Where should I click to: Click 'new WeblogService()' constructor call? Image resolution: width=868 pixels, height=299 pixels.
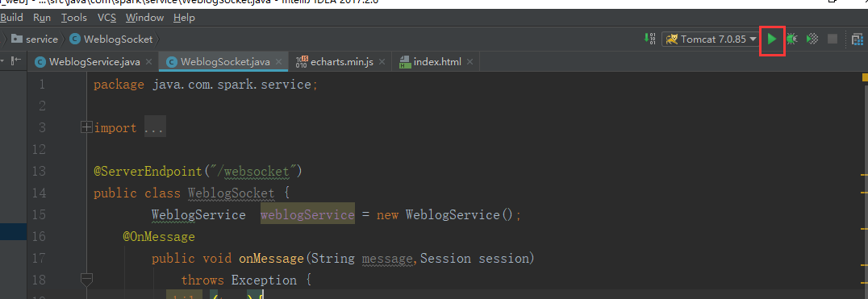pyautogui.click(x=446, y=214)
